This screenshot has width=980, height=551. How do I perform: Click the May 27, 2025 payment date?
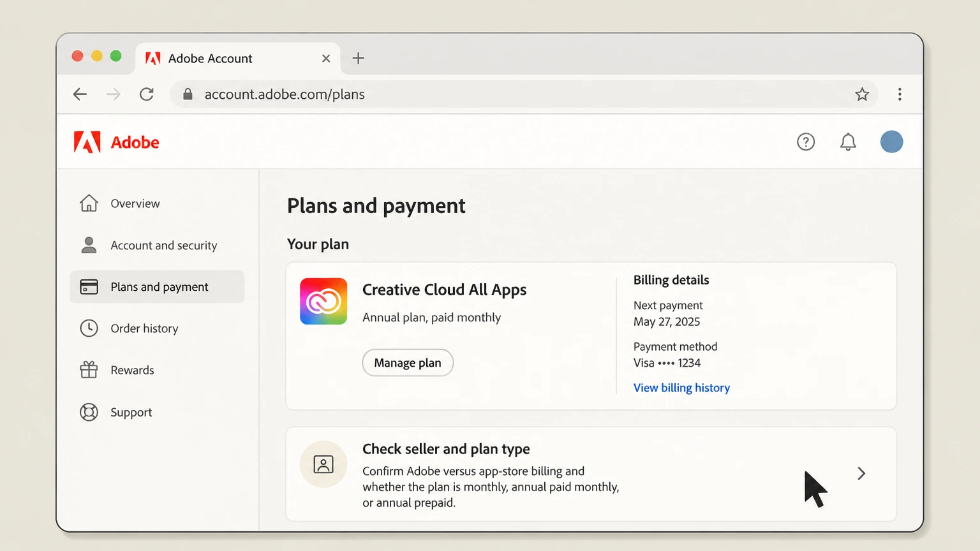[667, 322]
